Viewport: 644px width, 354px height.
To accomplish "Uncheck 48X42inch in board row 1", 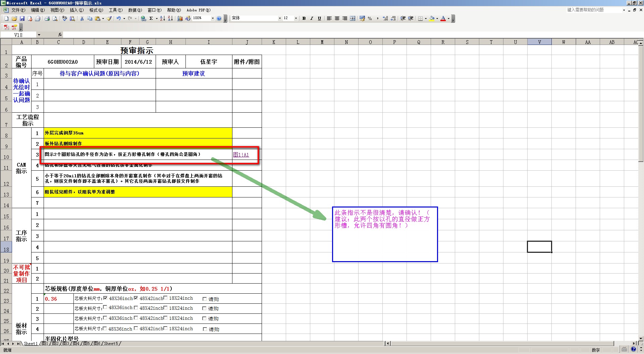I will point(136,298).
